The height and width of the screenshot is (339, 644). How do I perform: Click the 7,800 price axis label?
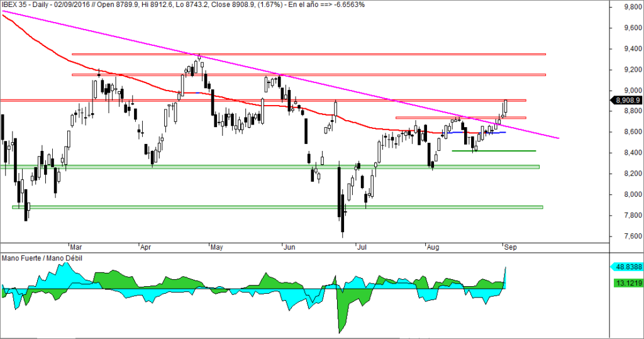pyautogui.click(x=633, y=215)
